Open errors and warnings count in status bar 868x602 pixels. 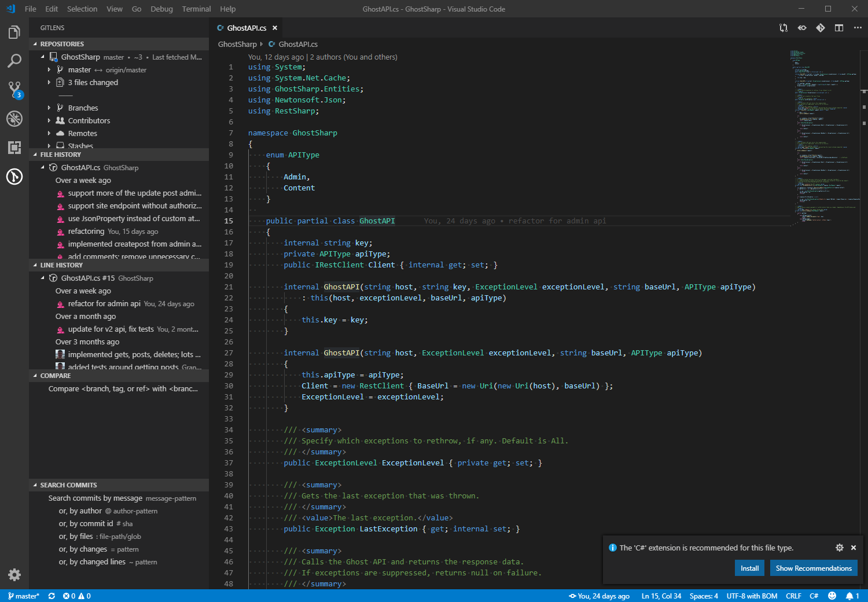77,596
